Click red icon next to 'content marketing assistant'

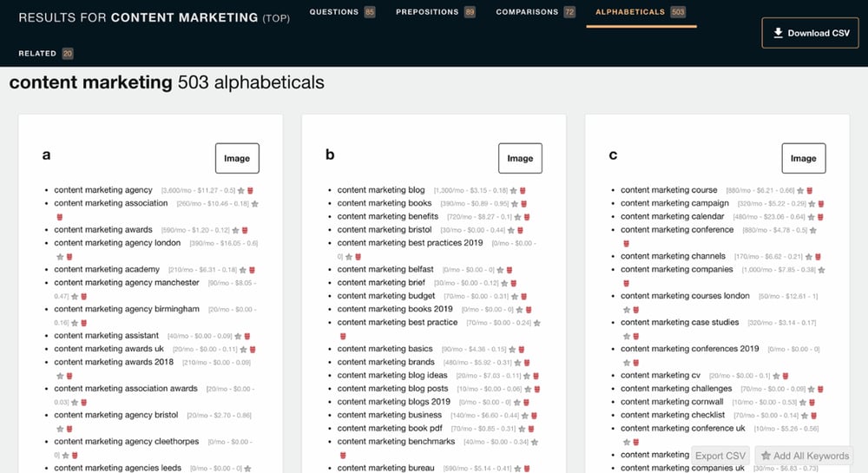247,337
